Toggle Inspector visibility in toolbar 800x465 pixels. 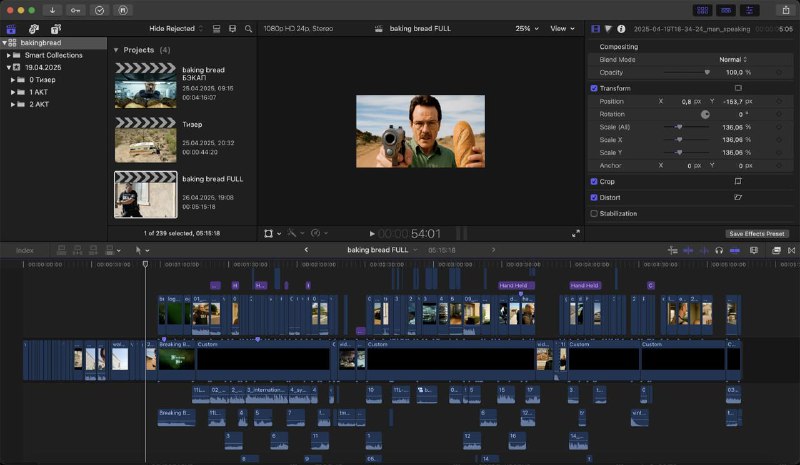click(749, 10)
